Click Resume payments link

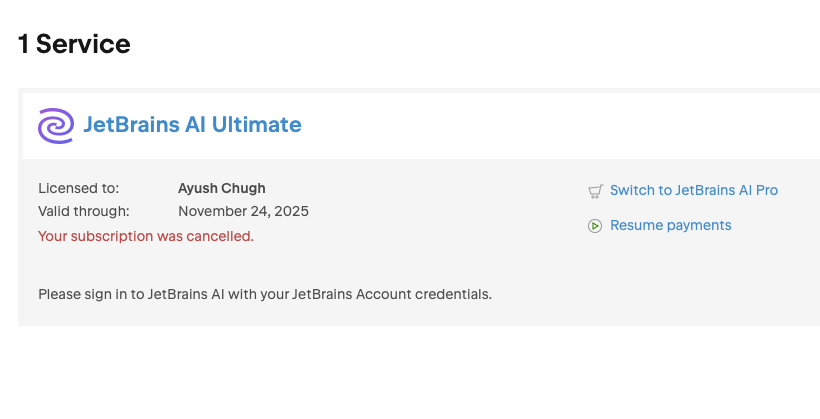point(670,225)
